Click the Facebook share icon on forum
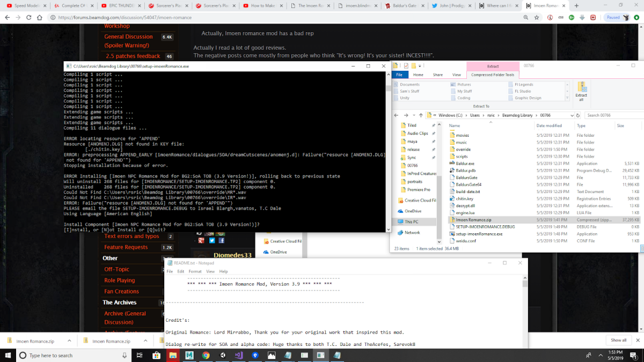This screenshot has width=644, height=362. point(221,241)
